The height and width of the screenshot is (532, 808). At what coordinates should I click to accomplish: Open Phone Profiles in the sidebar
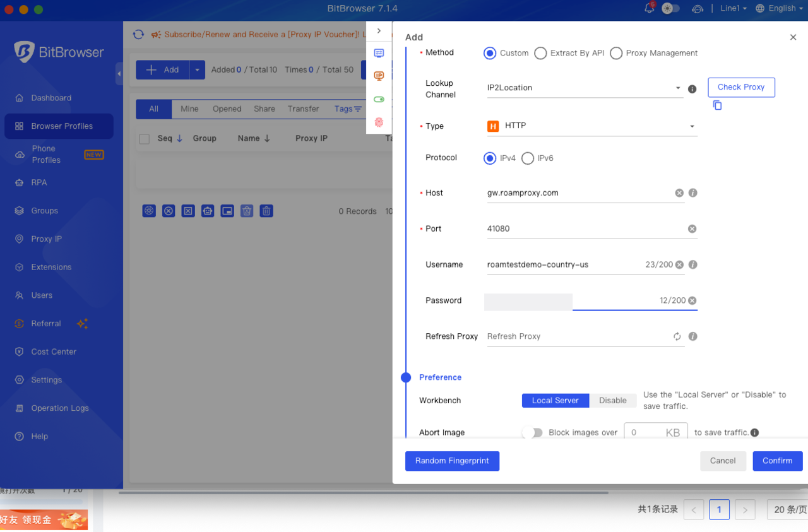(x=59, y=155)
